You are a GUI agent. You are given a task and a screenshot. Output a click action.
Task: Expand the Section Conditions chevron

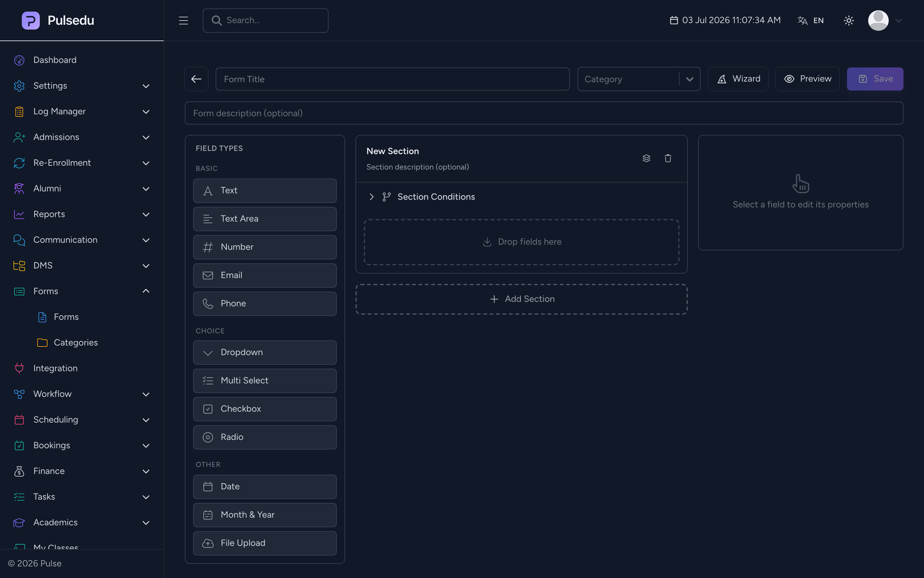tap(371, 197)
